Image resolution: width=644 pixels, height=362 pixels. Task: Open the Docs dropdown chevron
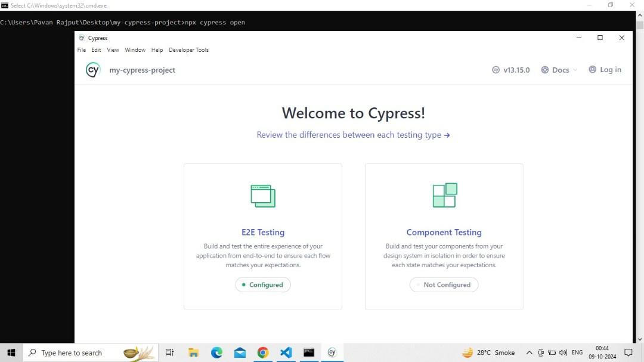tap(575, 70)
